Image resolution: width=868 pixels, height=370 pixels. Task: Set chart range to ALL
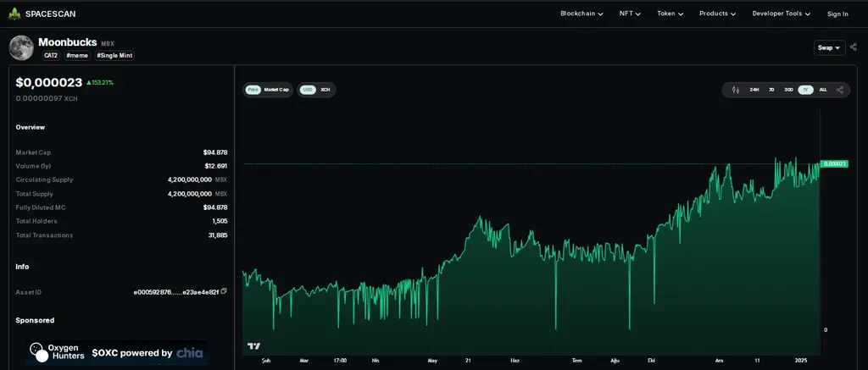click(823, 90)
